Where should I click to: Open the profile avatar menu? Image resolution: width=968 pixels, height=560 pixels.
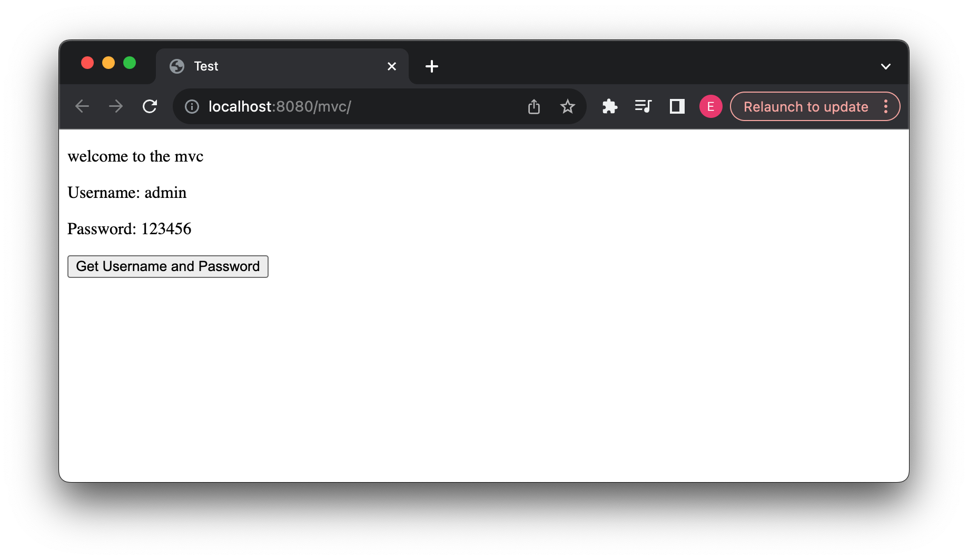pyautogui.click(x=710, y=106)
